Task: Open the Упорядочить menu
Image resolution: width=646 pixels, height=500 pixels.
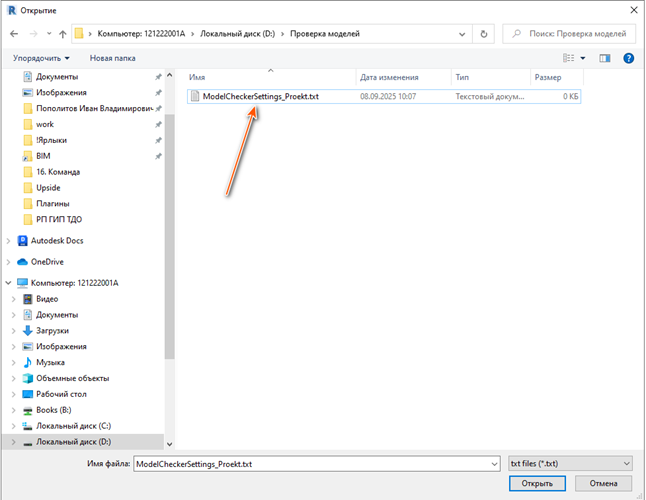Action: click(41, 58)
